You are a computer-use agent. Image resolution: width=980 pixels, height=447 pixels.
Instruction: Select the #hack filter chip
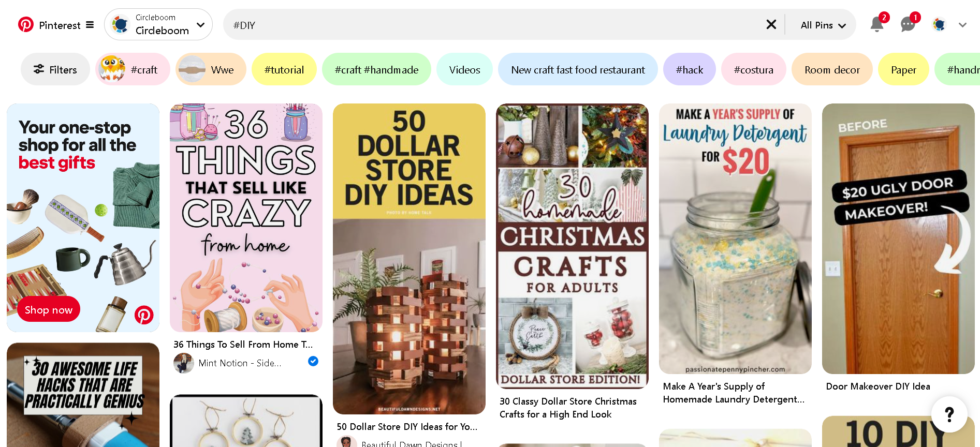coord(689,69)
